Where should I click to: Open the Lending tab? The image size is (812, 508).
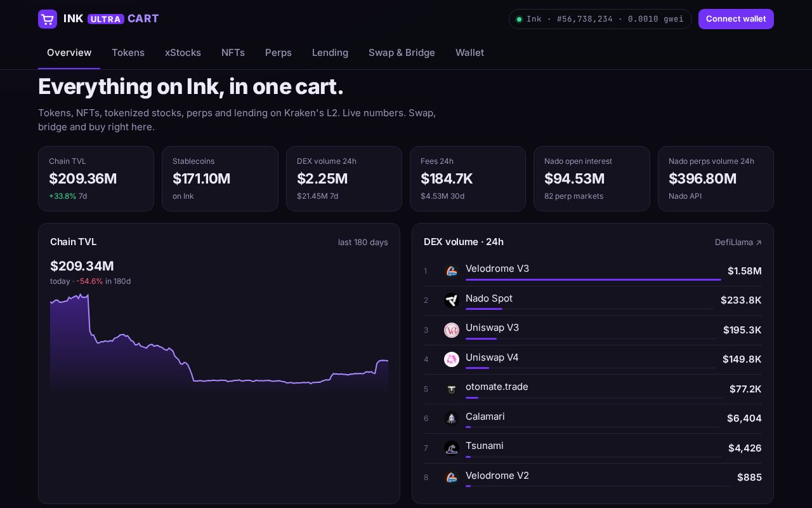pyautogui.click(x=330, y=53)
